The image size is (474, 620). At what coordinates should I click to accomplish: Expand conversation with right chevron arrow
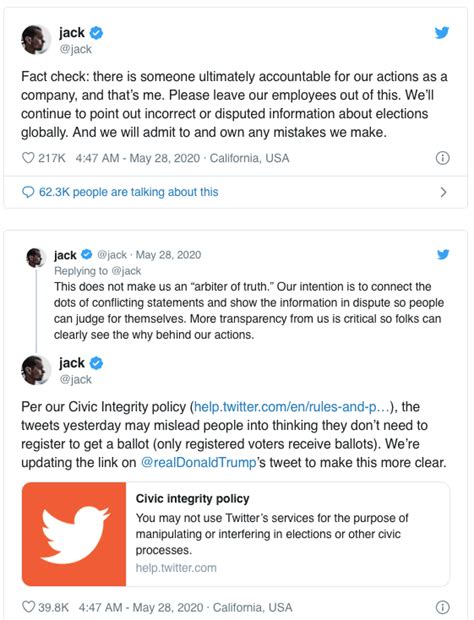click(443, 192)
